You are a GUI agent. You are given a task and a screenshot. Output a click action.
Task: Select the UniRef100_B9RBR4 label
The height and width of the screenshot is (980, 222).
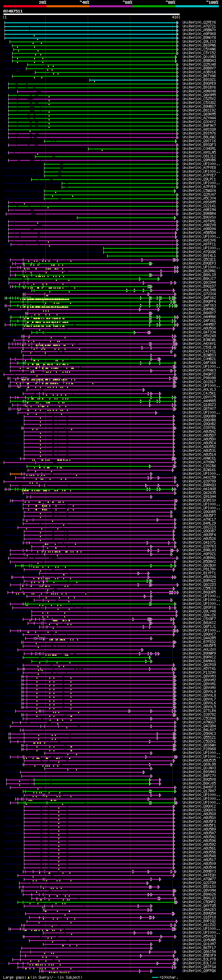click(x=199, y=213)
